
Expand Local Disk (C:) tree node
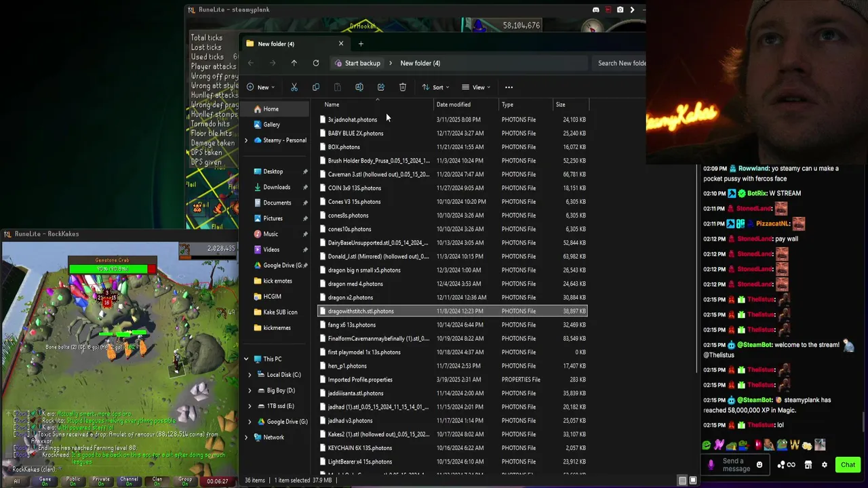click(250, 375)
